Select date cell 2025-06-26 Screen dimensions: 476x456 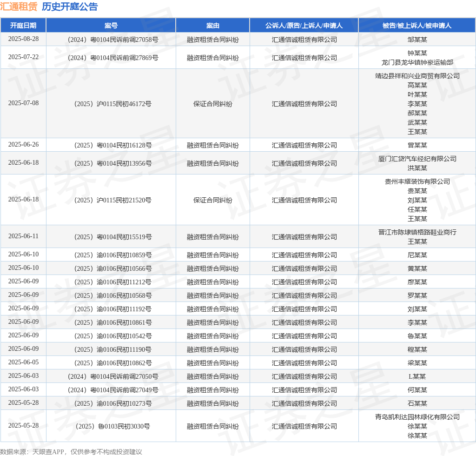pos(23,145)
